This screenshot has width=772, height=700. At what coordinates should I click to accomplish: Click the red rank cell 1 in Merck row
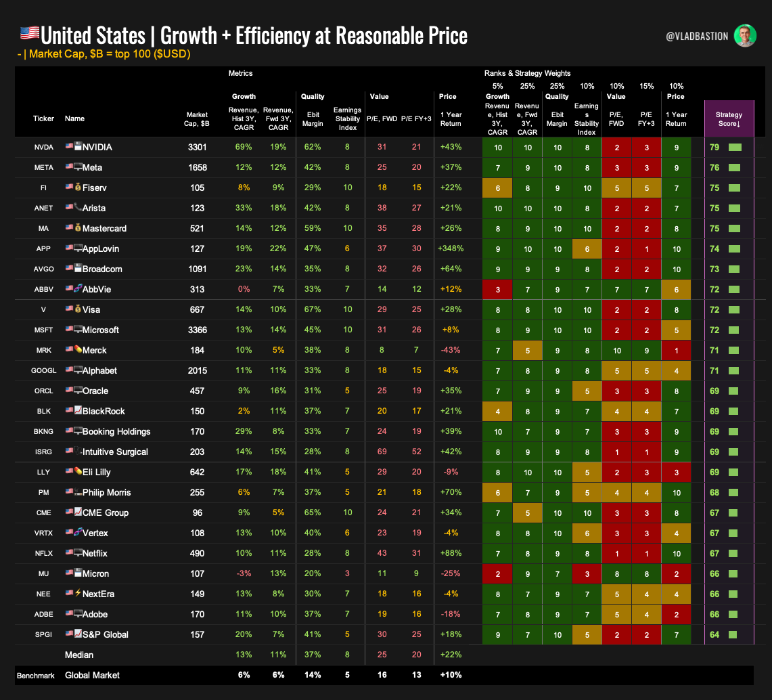(676, 351)
